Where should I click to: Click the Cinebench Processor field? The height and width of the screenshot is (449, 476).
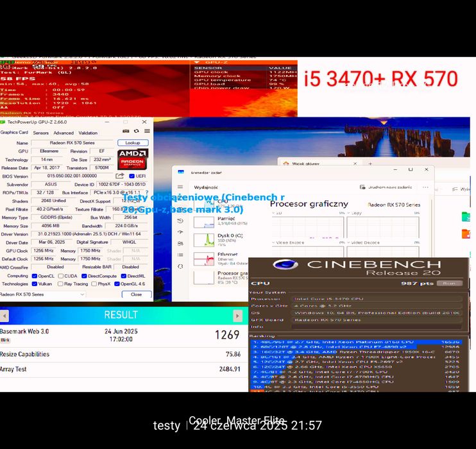(377, 299)
